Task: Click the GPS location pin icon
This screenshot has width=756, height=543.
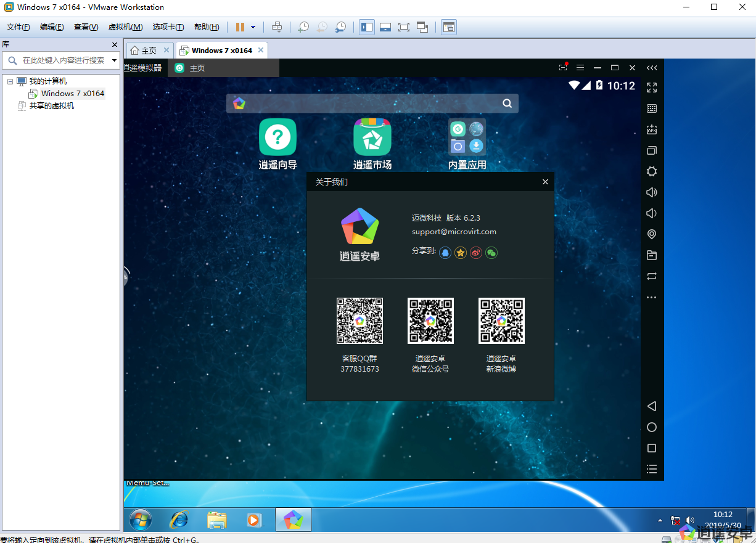Action: point(651,234)
